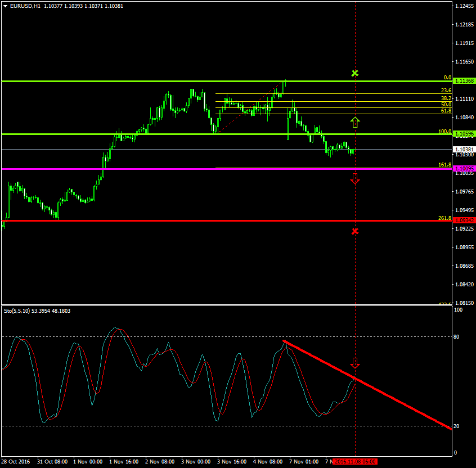Click the red 1.09242 price label
Screen dimensions: 476x468
[464, 220]
